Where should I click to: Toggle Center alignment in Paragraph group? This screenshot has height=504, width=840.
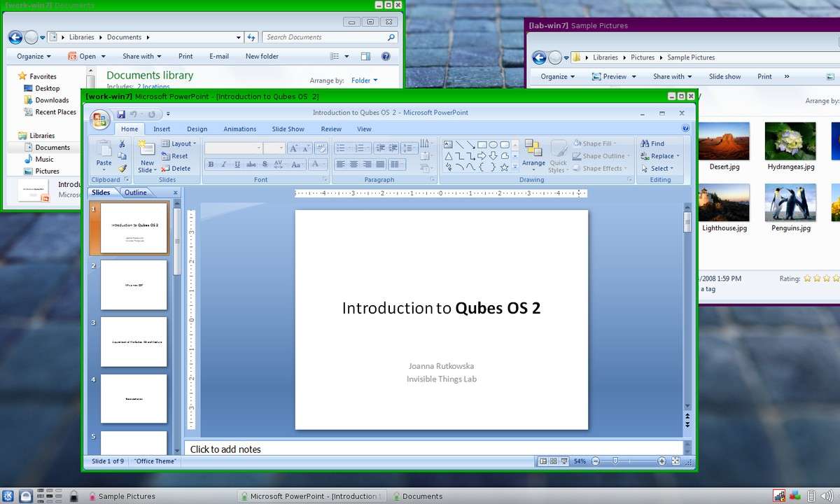point(354,164)
